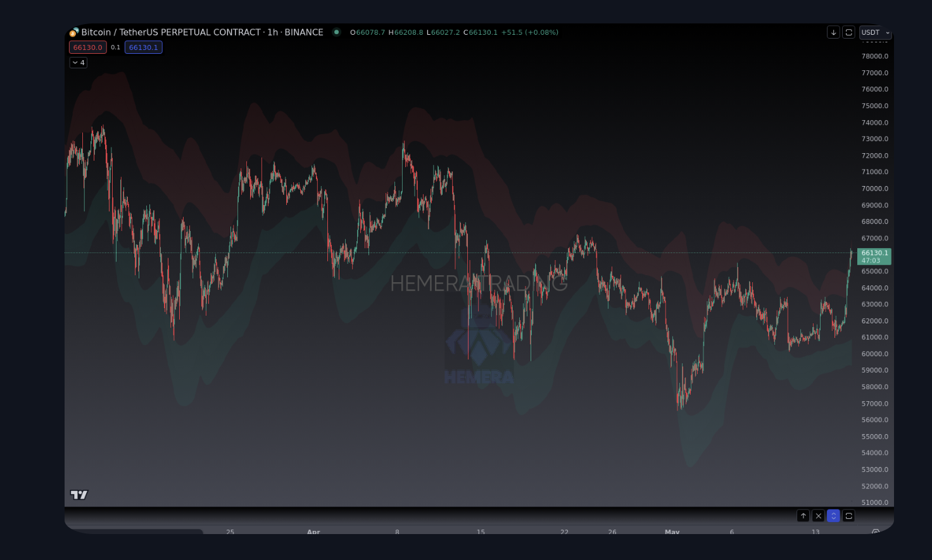Screen dimensions: 932x560
Task: Click the Apr label on time axis
Action: tap(313, 532)
